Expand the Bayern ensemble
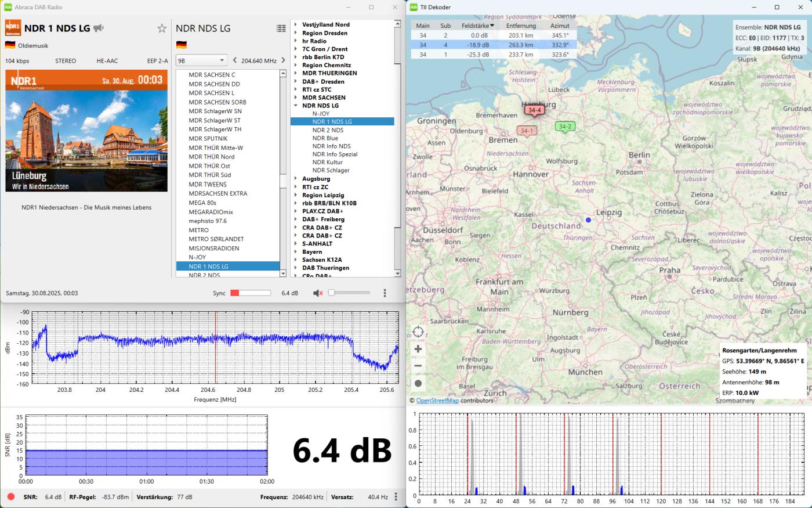 coord(296,252)
